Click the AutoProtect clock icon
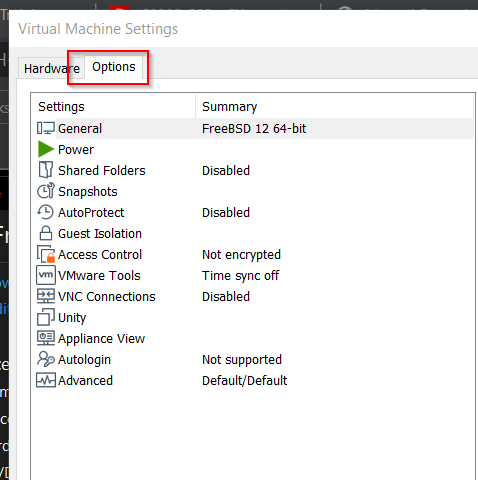 [46, 212]
